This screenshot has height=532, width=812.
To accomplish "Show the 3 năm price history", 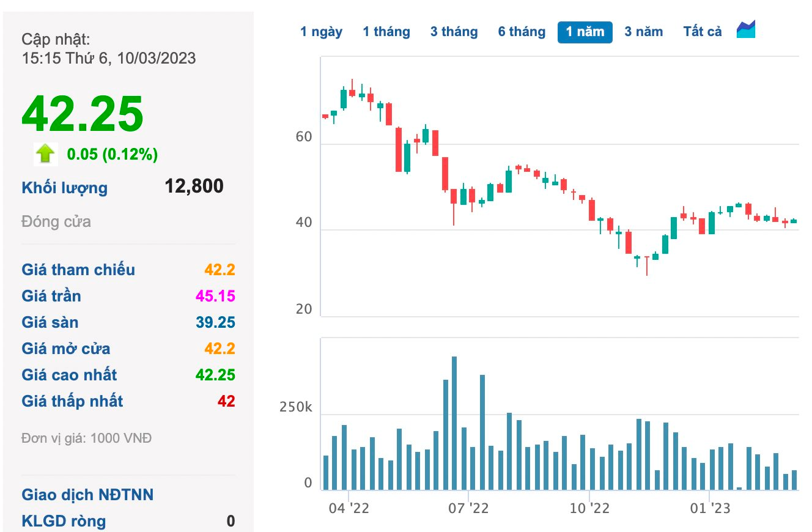I will pyautogui.click(x=644, y=31).
